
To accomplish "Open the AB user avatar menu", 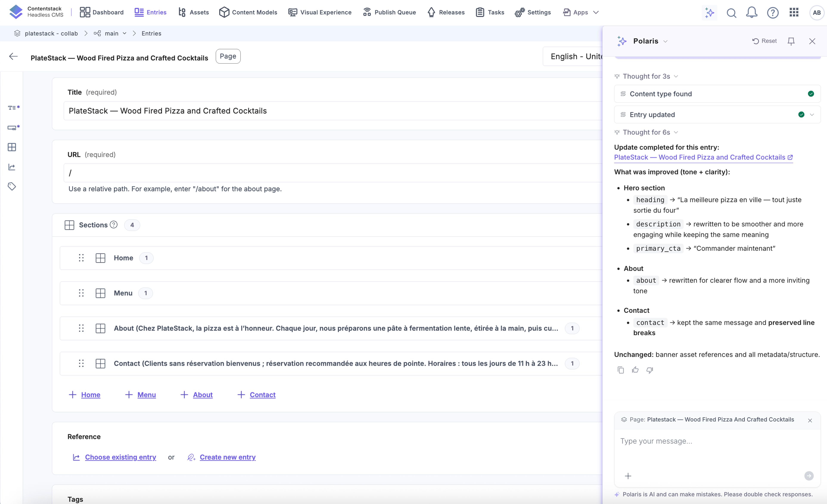I will (817, 13).
